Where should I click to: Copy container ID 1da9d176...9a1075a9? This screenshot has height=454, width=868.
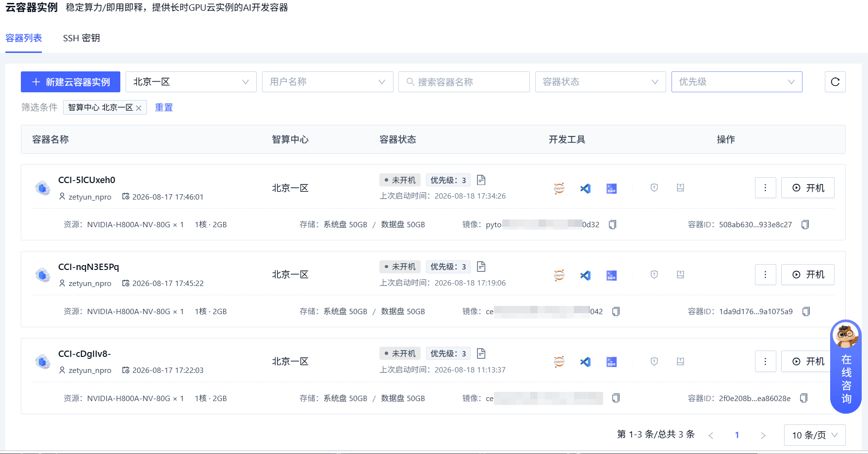pos(806,312)
